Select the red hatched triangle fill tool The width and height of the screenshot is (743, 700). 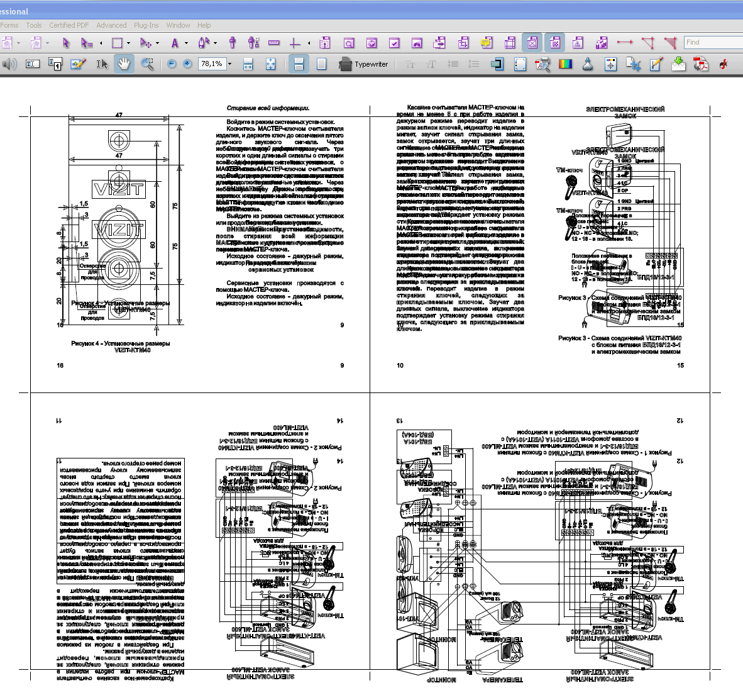coord(671,43)
